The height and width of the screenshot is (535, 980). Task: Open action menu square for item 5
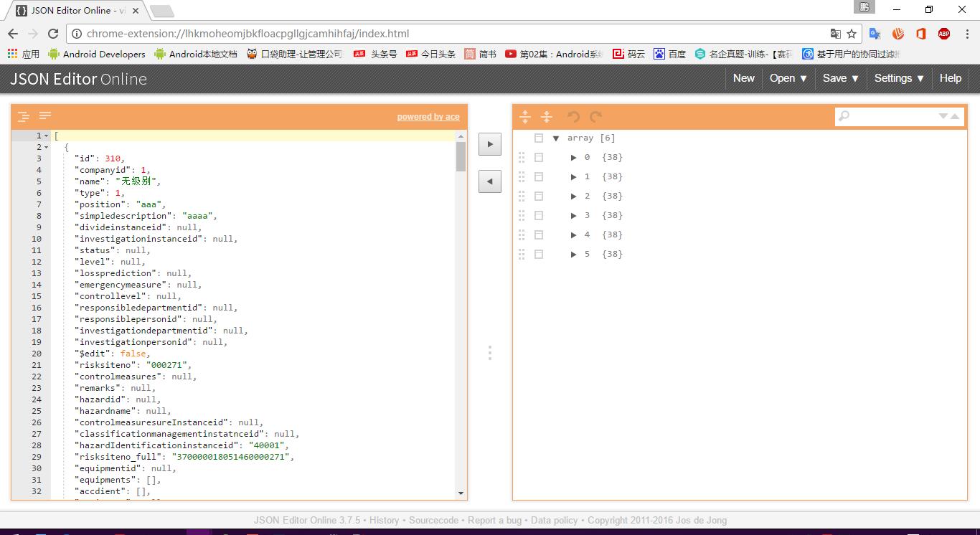click(x=539, y=254)
